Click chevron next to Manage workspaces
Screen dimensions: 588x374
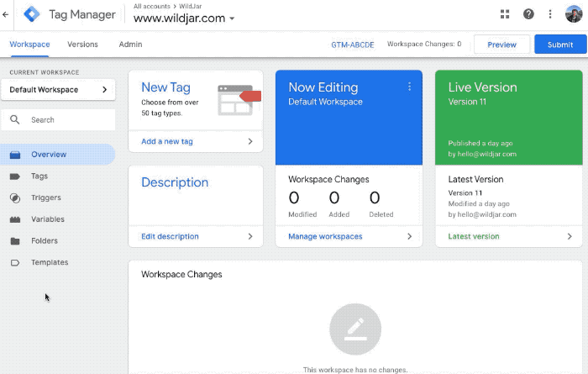[409, 237]
